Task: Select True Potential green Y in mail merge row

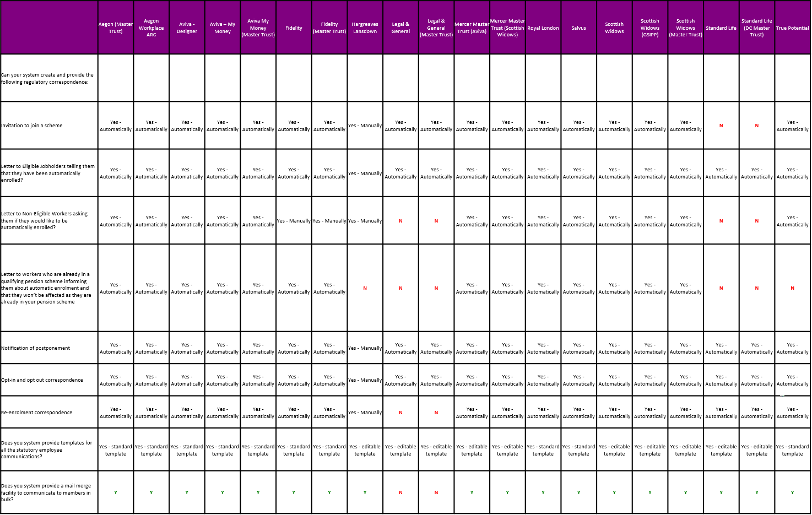Action: pyautogui.click(x=793, y=492)
